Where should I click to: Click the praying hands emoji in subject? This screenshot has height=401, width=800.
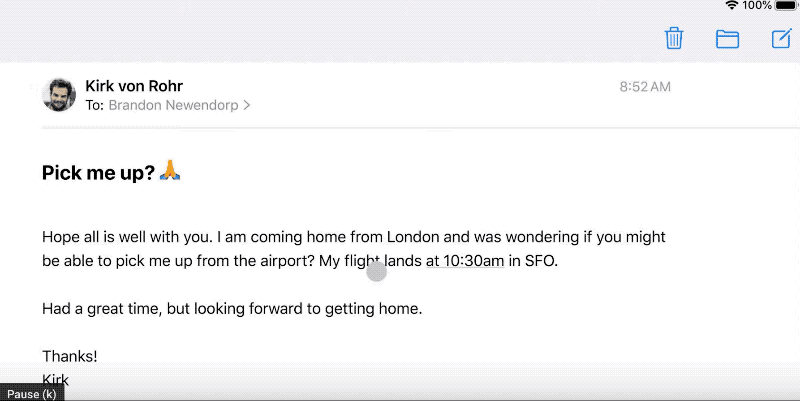tap(171, 173)
